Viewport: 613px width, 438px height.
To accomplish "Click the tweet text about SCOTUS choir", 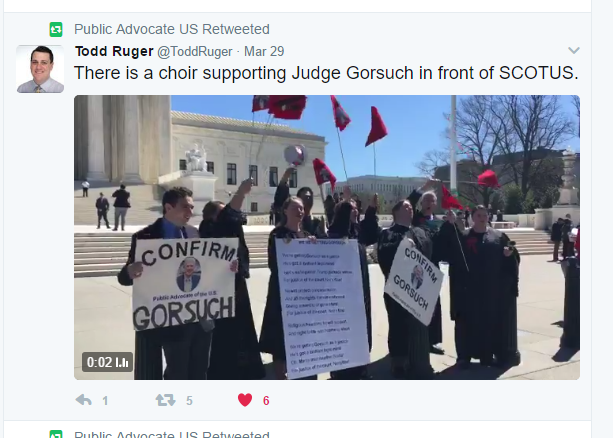I will tap(326, 73).
